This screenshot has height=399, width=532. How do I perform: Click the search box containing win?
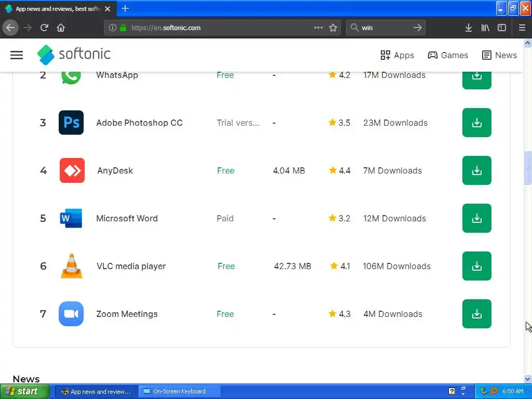click(385, 28)
